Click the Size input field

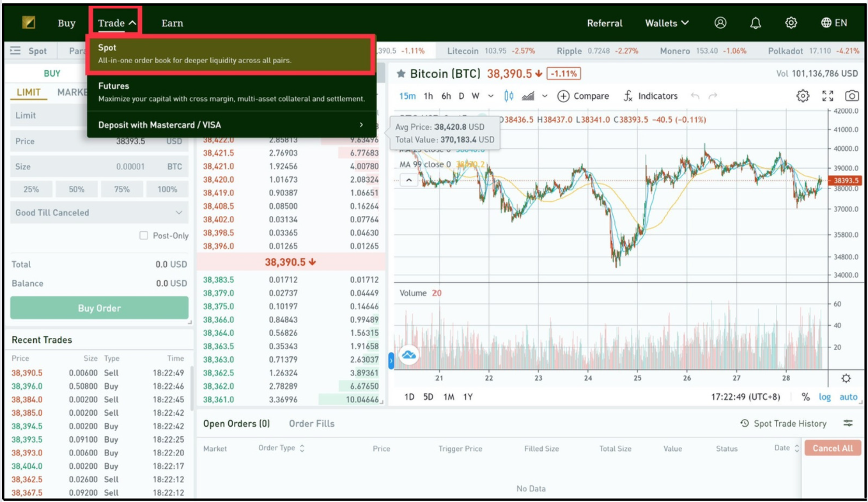tap(99, 167)
